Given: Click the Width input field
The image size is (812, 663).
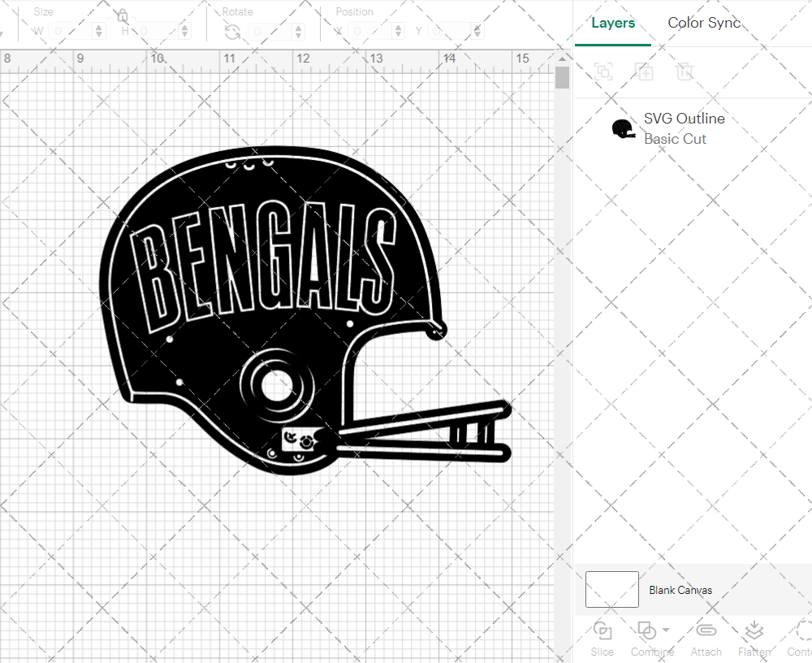Looking at the screenshot, I should pos(71,31).
